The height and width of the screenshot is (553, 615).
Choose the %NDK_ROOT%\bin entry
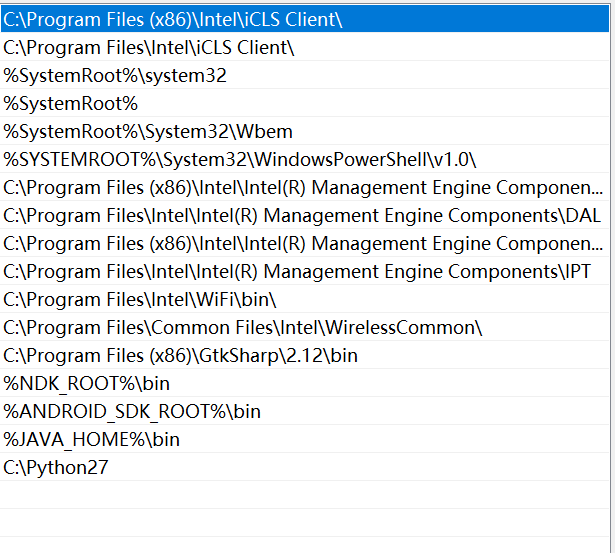pyautogui.click(x=87, y=383)
